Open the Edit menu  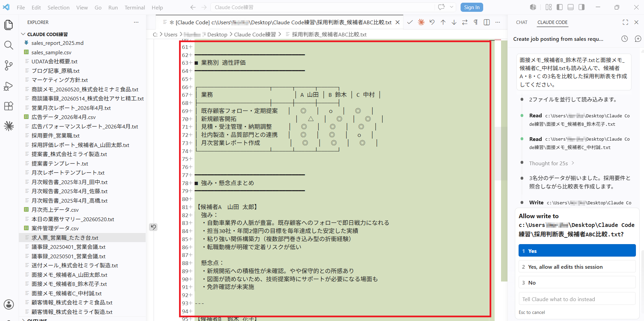36,7
